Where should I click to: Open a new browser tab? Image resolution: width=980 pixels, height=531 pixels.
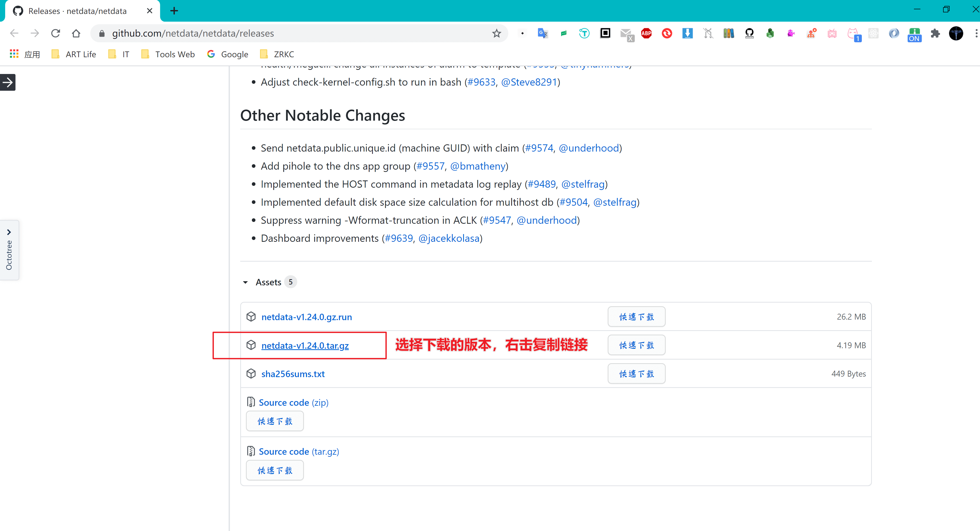pyautogui.click(x=174, y=11)
